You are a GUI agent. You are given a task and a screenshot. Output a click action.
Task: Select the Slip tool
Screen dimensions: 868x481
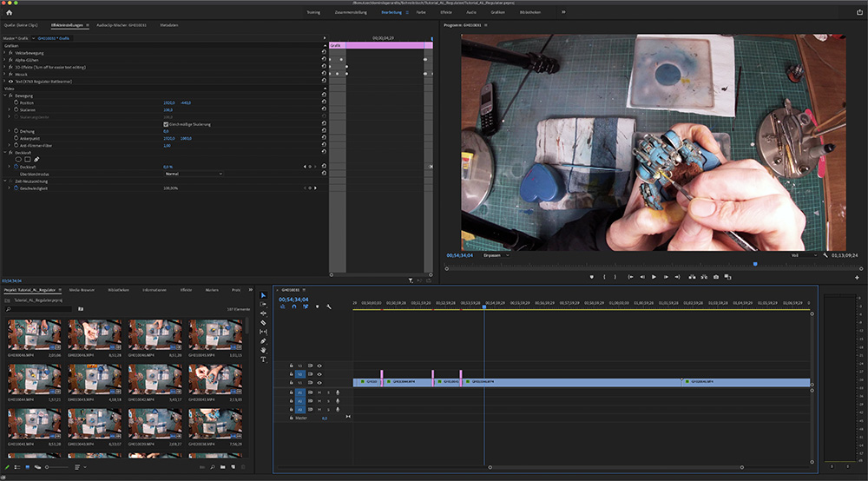pos(263,332)
